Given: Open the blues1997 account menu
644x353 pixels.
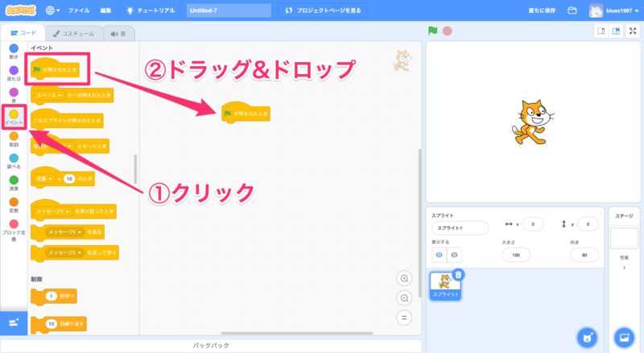Looking at the screenshot, I should coord(617,10).
